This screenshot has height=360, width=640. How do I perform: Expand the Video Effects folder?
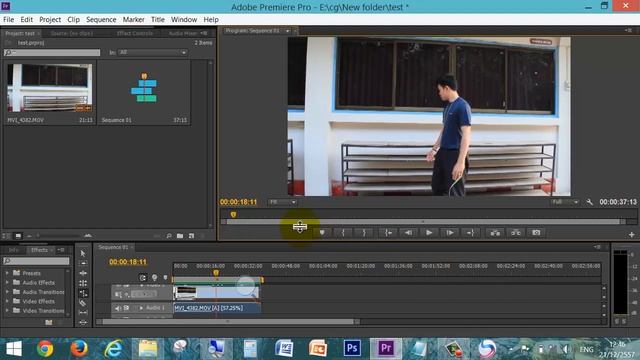coord(7,301)
